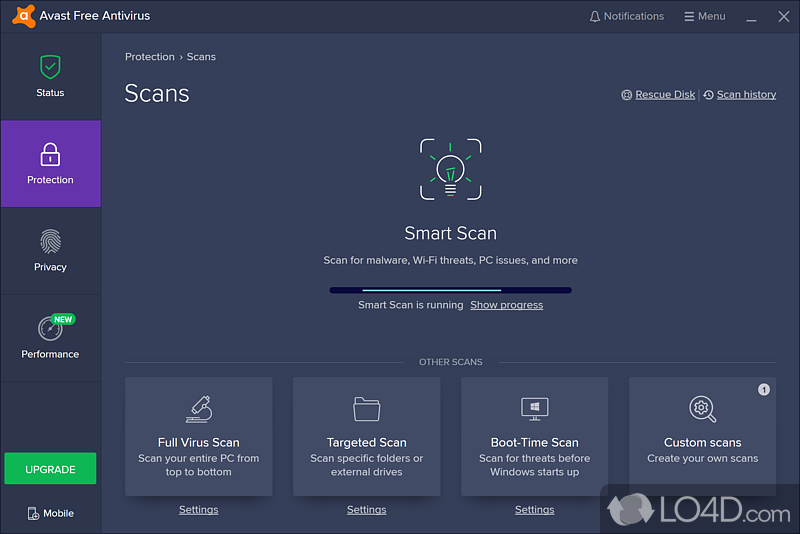Open Settings under Full Virus Scan

198,510
